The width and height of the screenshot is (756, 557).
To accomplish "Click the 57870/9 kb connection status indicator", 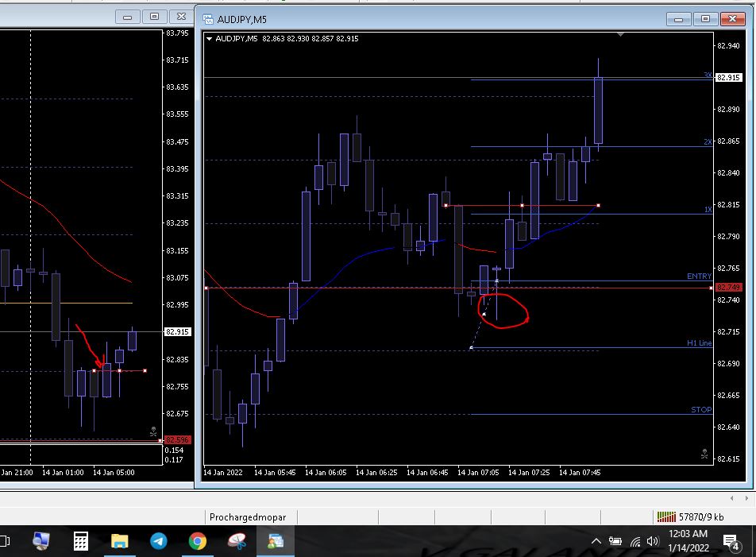I will 690,517.
